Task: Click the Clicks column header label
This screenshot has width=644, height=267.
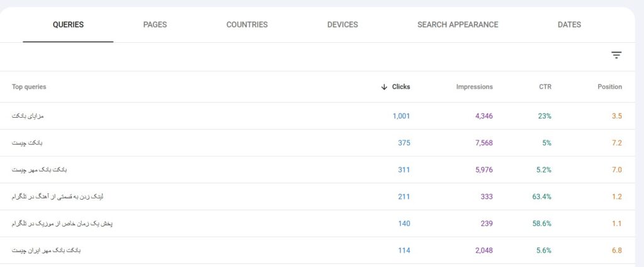Action: click(401, 87)
